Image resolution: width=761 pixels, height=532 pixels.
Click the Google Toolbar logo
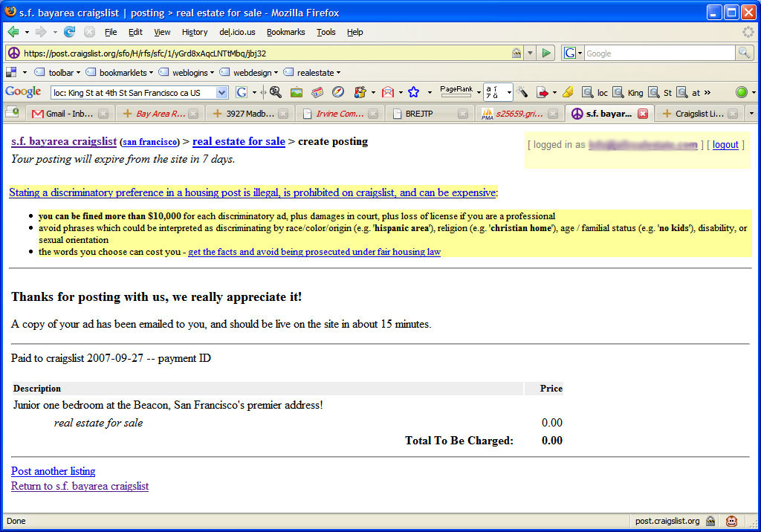pyautogui.click(x=23, y=91)
